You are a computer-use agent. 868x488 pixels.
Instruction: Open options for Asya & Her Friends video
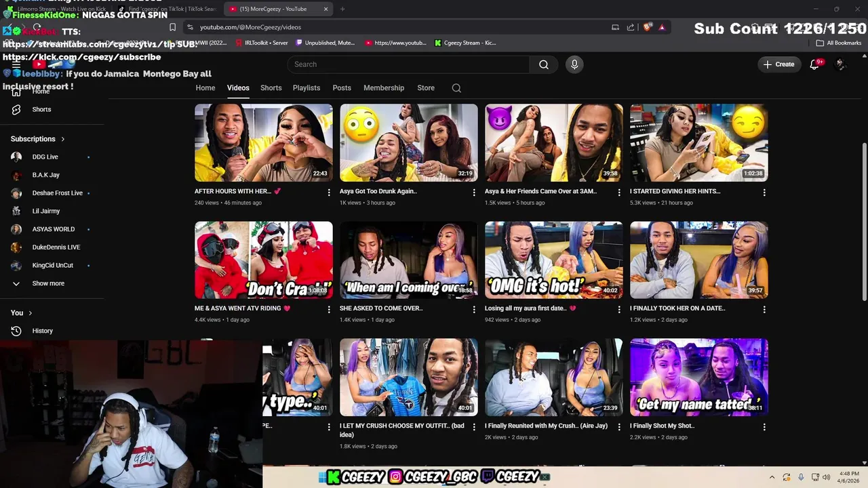coord(619,192)
